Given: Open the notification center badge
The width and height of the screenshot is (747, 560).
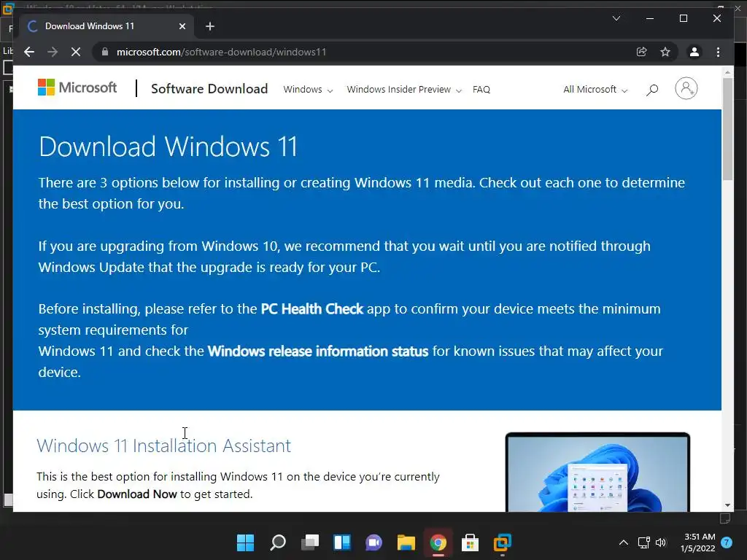Looking at the screenshot, I should click(x=727, y=542).
